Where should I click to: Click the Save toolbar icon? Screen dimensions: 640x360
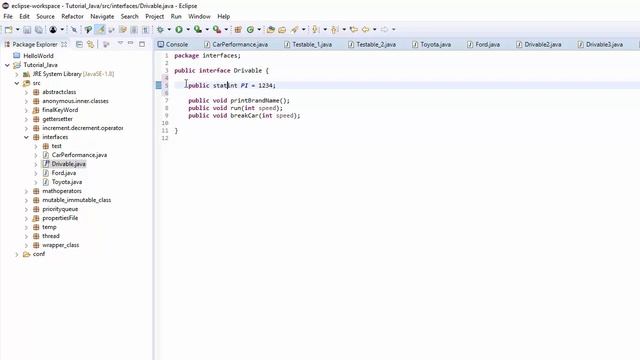27,29
